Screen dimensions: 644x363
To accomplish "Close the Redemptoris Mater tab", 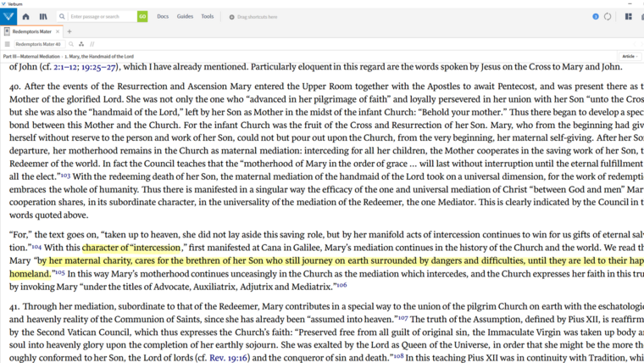I will (x=58, y=31).
